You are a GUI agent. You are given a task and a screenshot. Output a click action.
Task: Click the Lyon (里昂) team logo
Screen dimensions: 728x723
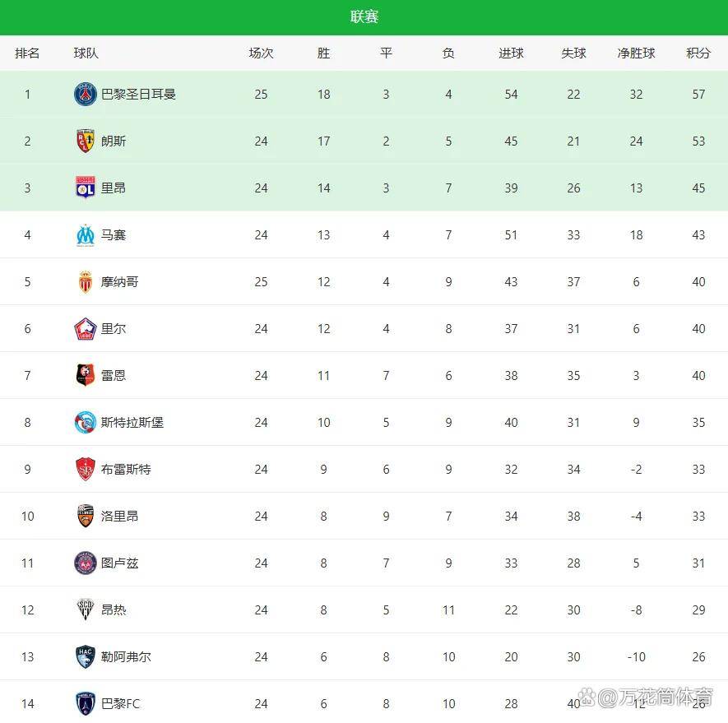pyautogui.click(x=86, y=188)
